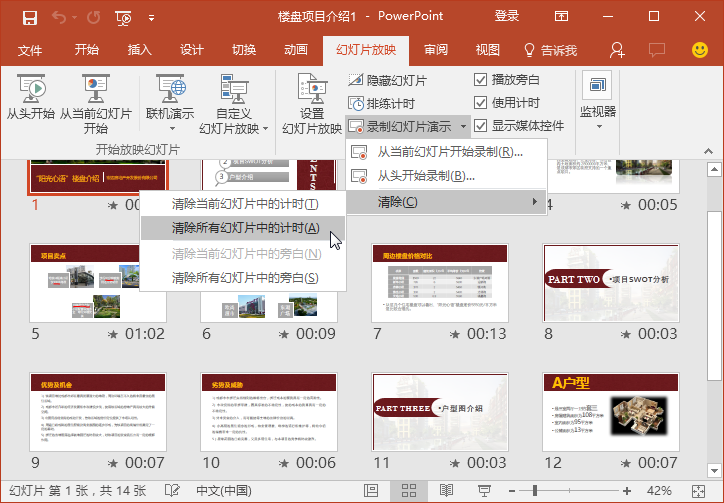The width and height of the screenshot is (724, 503).
Task: Click 隐藏幻灯片 button
Action: 388,80
